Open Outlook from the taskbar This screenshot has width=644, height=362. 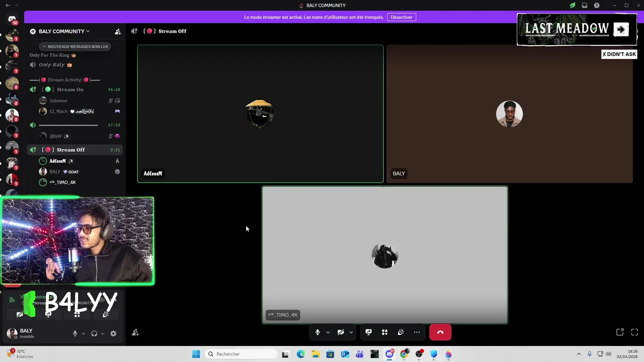[345, 354]
